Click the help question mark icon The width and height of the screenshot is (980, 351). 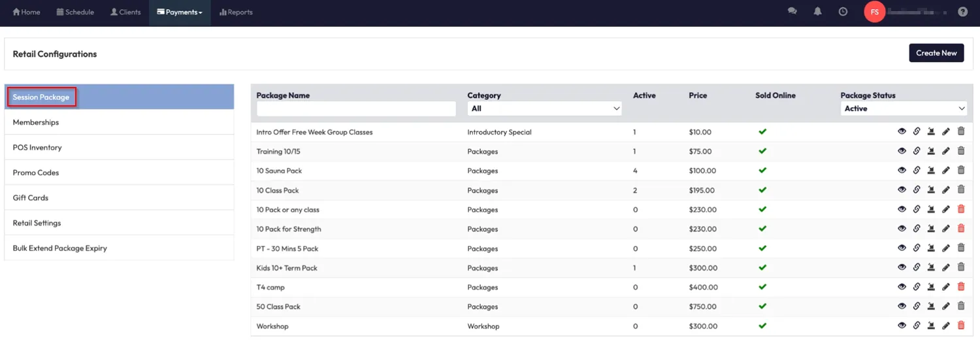962,12
